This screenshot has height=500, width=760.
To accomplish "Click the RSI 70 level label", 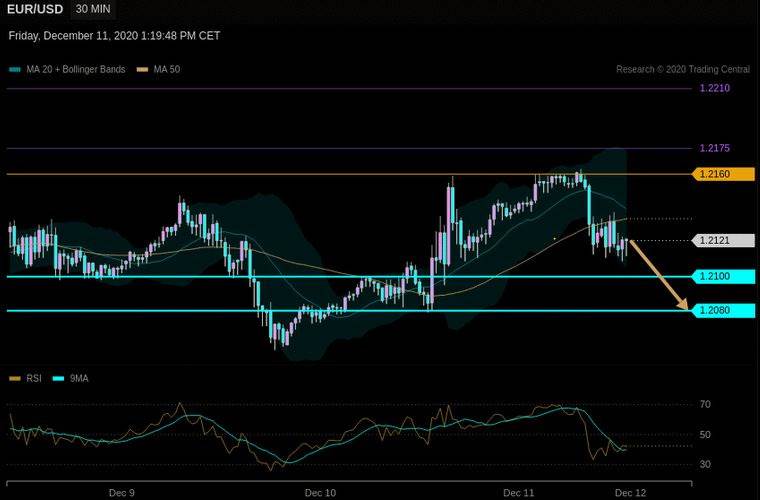I will tap(705, 404).
